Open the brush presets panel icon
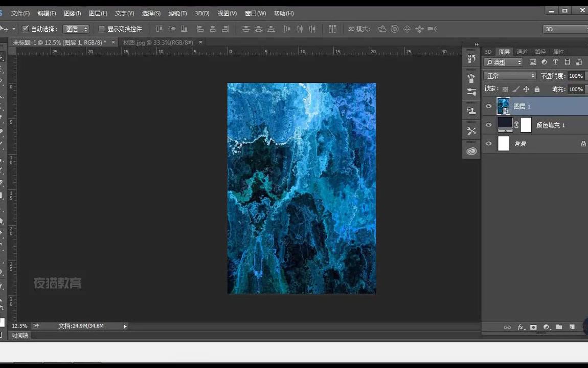 471,92
